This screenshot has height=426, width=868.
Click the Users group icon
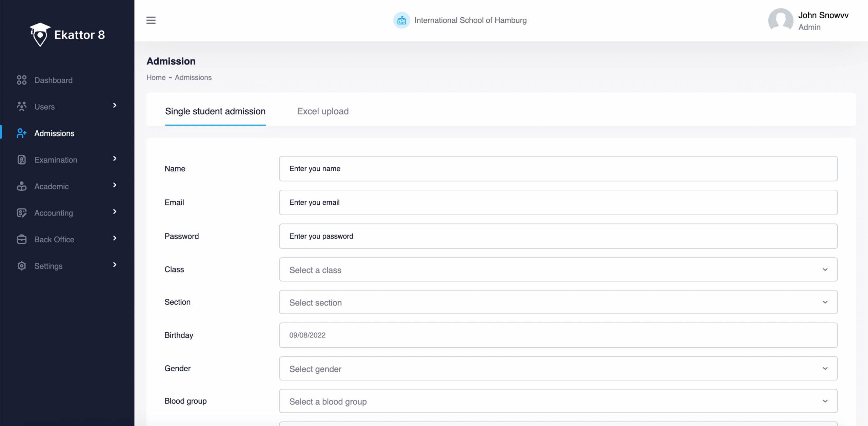tap(22, 107)
